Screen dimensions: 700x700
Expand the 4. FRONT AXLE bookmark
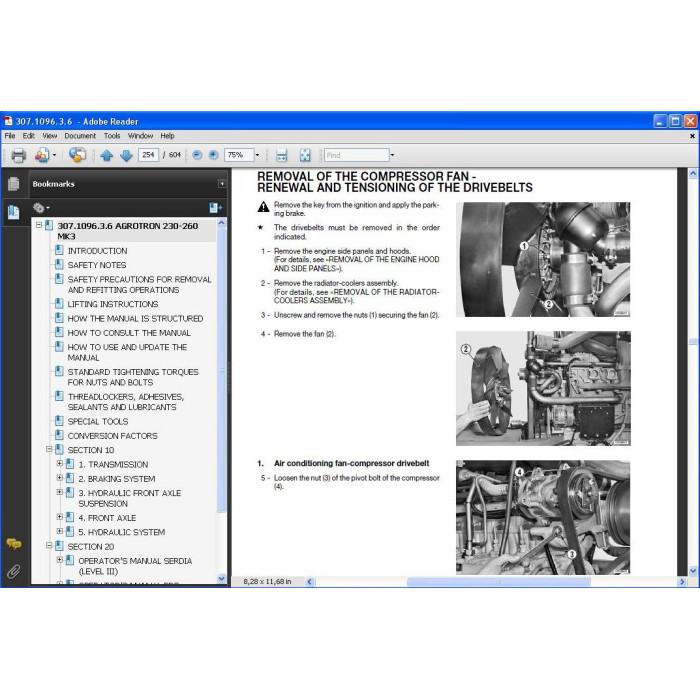pos(59,517)
